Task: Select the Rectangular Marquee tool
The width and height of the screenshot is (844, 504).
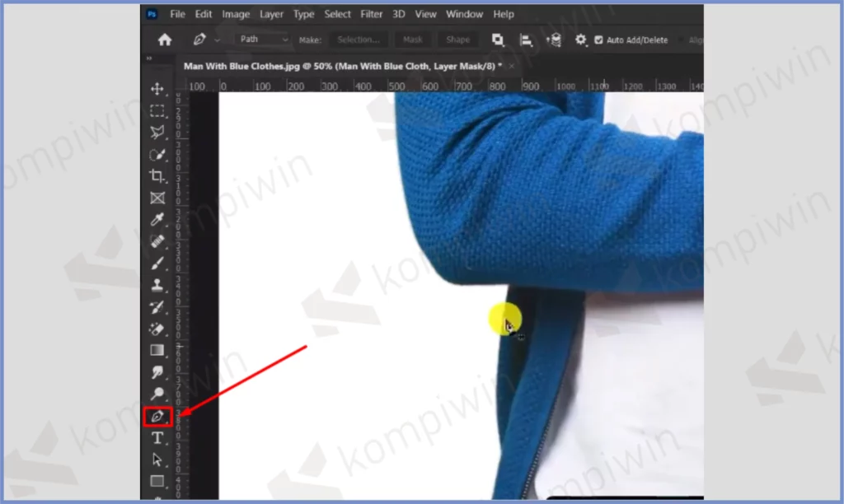Action: [x=157, y=110]
